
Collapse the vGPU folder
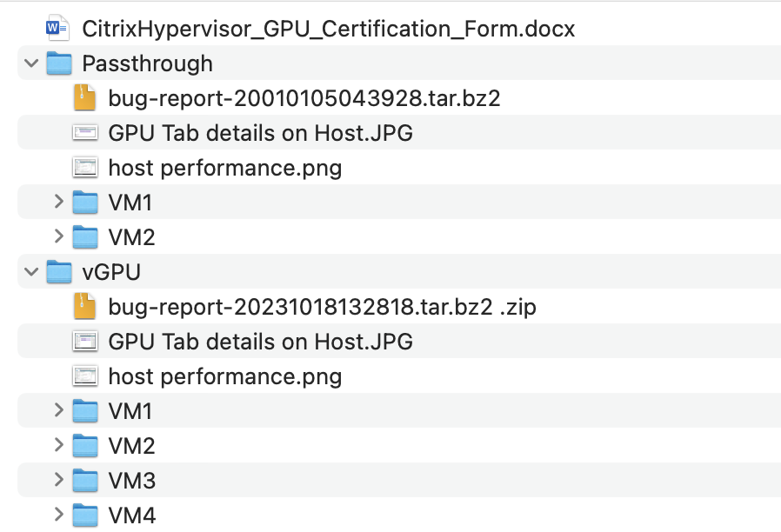pyautogui.click(x=31, y=272)
